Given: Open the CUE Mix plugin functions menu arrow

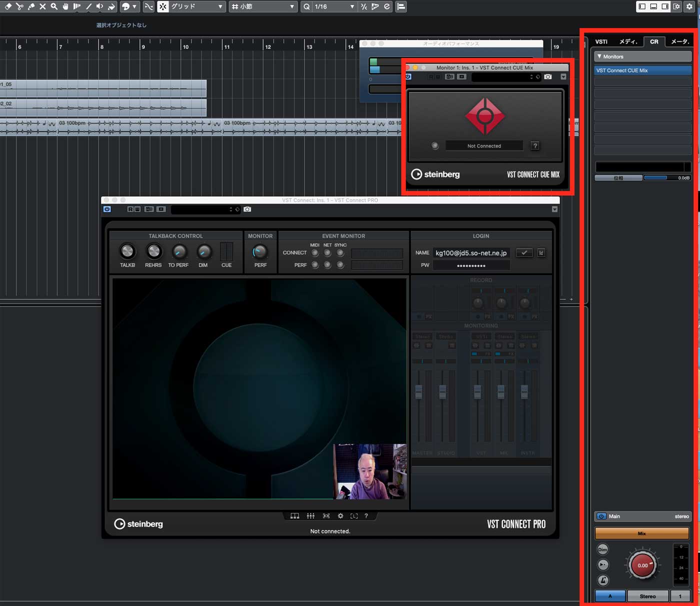Looking at the screenshot, I should click(563, 77).
